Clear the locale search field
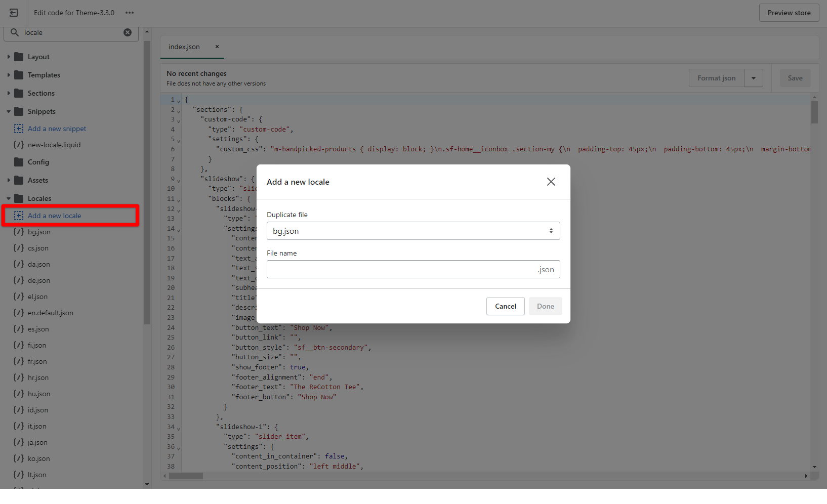Image resolution: width=827 pixels, height=504 pixels. [128, 32]
